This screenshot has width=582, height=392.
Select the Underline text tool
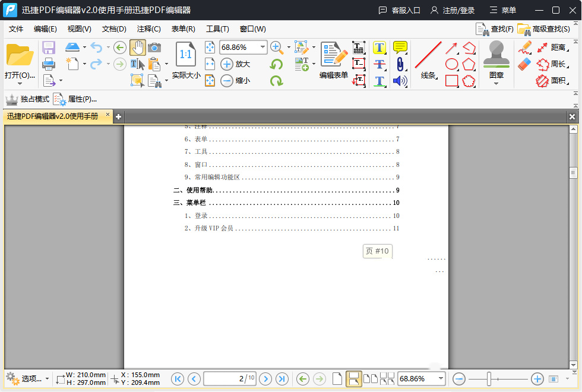click(x=379, y=81)
